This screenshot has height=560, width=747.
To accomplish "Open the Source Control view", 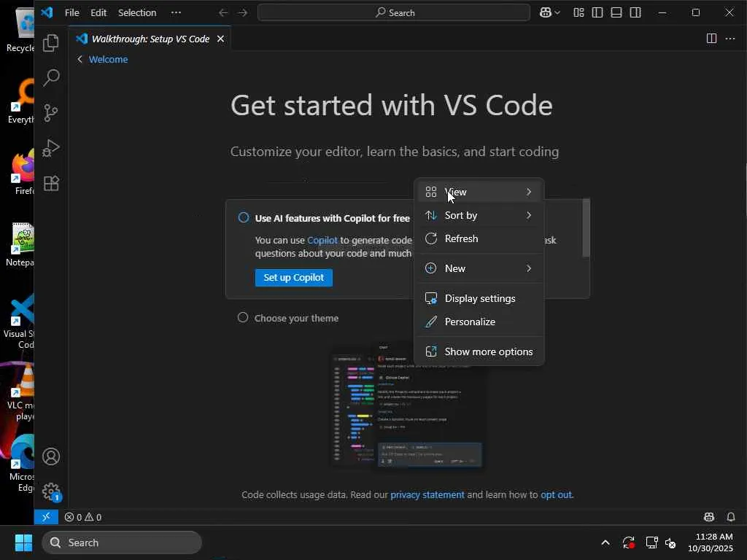I will 51,113.
